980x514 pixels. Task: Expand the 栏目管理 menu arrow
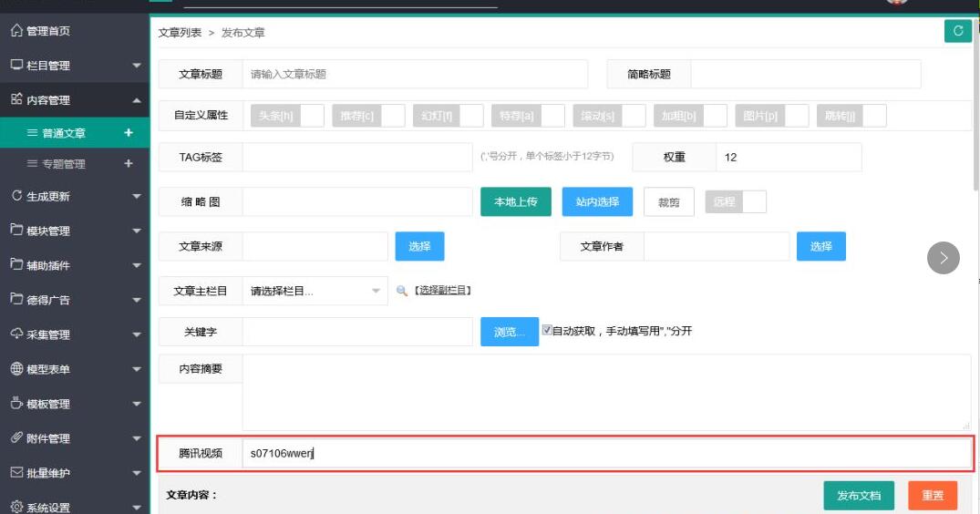(136, 66)
